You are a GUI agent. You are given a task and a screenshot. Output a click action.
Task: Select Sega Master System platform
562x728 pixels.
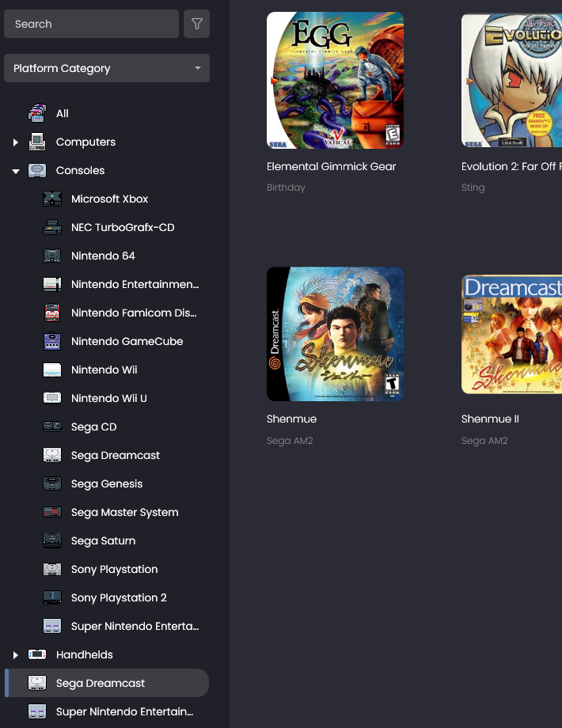[x=124, y=513]
